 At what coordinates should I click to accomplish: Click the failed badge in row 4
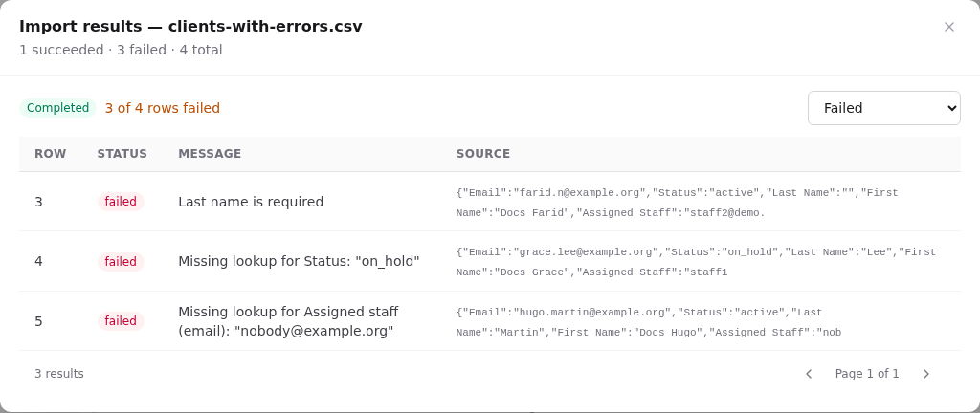coord(121,261)
